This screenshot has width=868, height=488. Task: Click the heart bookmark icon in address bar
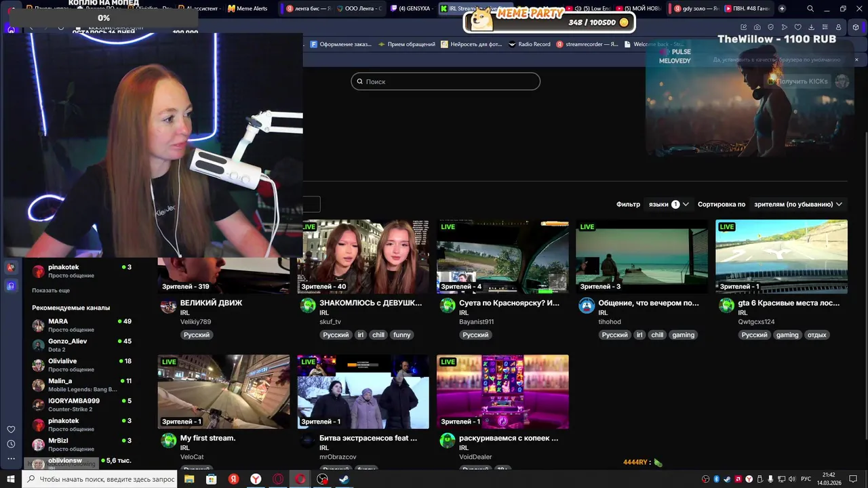click(x=797, y=27)
